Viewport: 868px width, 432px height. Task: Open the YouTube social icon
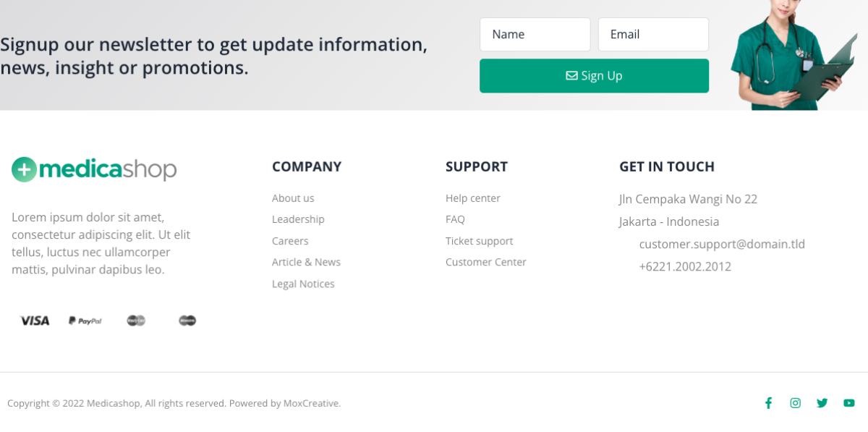click(x=849, y=403)
